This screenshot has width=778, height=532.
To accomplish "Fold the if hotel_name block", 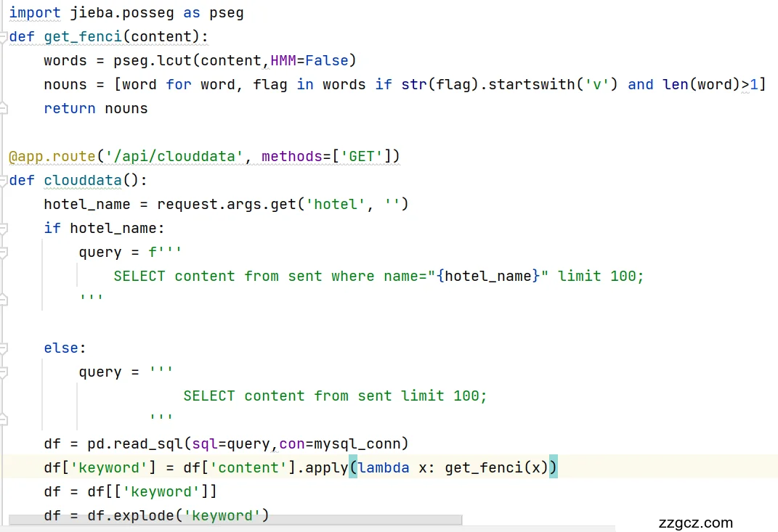I will tap(4, 228).
